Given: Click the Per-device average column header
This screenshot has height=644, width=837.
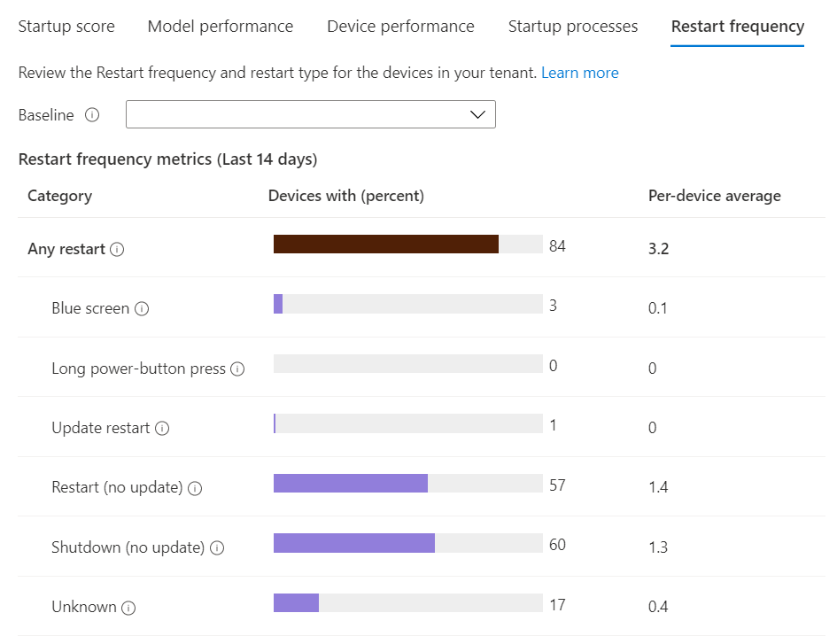Looking at the screenshot, I should pyautogui.click(x=715, y=196).
